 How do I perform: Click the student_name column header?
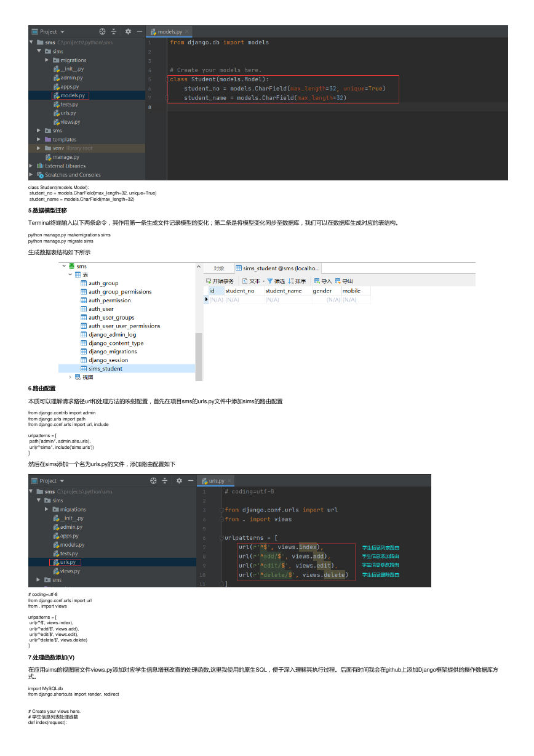click(287, 291)
